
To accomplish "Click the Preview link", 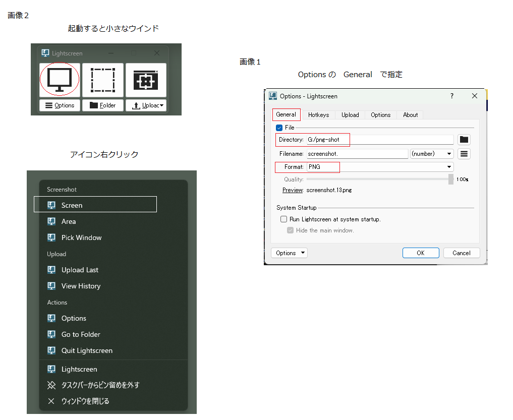I will (x=293, y=190).
